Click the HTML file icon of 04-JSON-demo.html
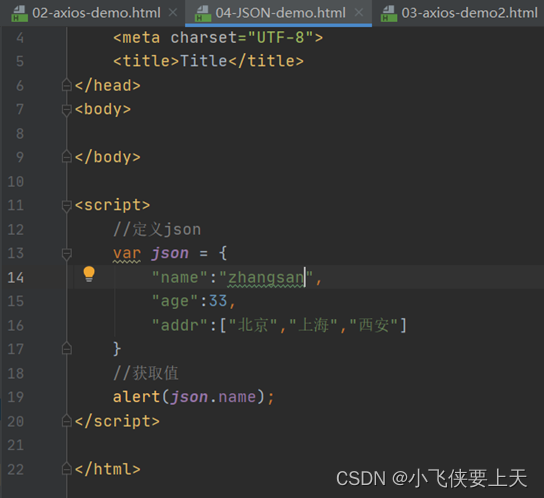 [x=203, y=14]
